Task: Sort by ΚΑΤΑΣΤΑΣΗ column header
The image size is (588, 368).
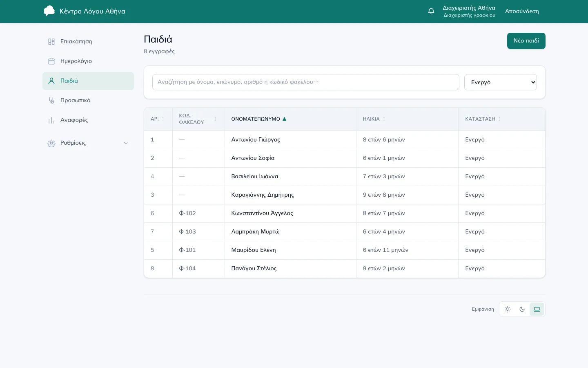Action: coord(502,119)
